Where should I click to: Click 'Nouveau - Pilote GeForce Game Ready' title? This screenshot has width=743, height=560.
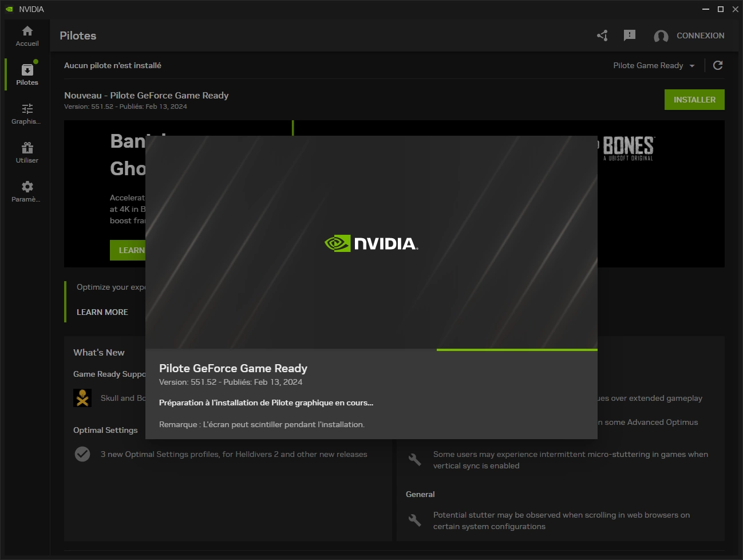147,95
